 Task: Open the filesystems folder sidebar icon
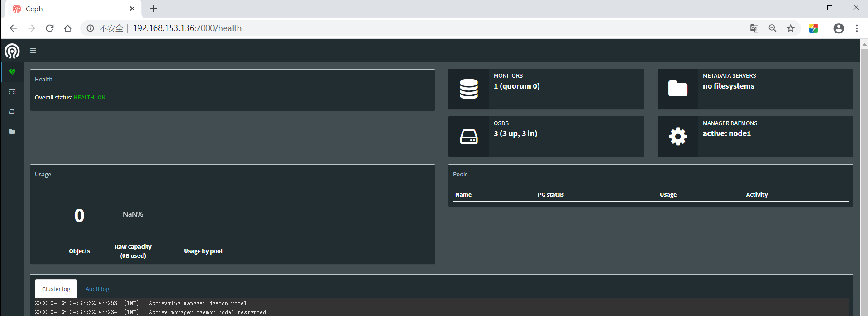click(12, 132)
